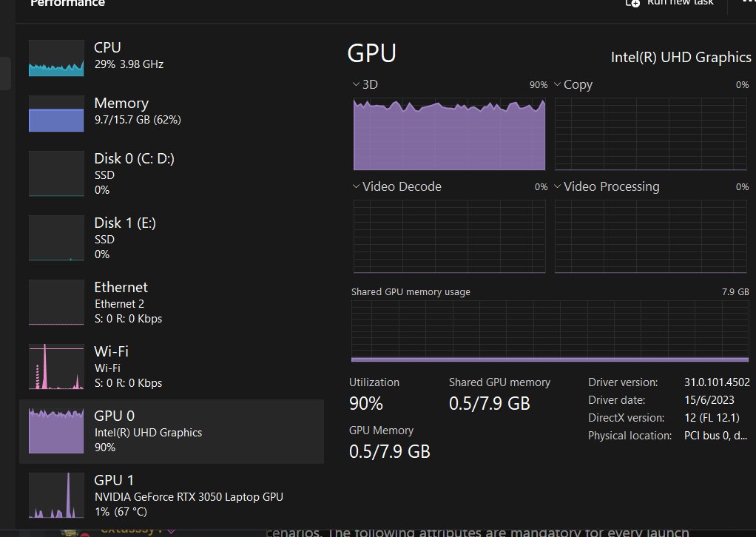Select the Wi-Fi activity graph icon
756x537 pixels.
click(x=56, y=367)
